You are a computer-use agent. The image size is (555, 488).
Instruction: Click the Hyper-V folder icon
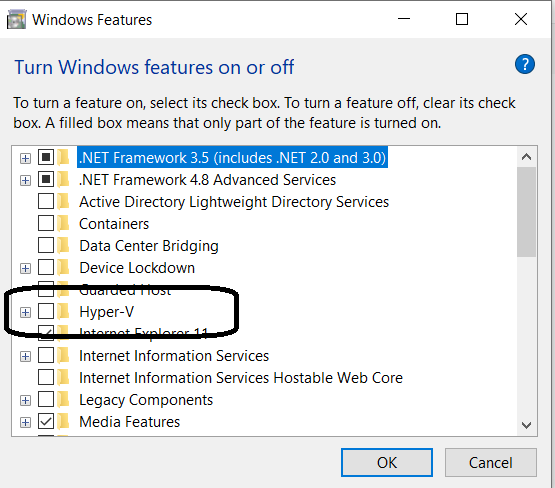[x=64, y=311]
